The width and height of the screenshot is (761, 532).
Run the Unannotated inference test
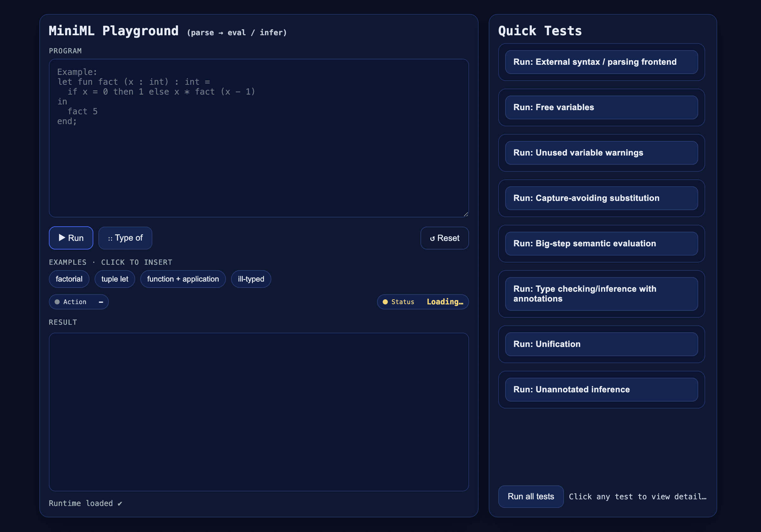(x=601, y=389)
